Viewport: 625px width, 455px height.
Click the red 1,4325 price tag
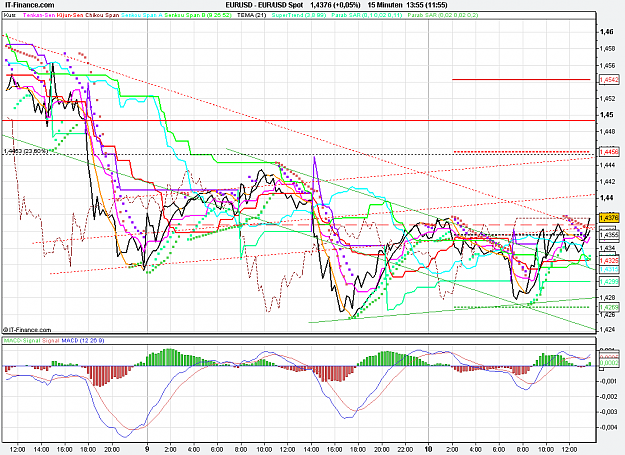609,260
